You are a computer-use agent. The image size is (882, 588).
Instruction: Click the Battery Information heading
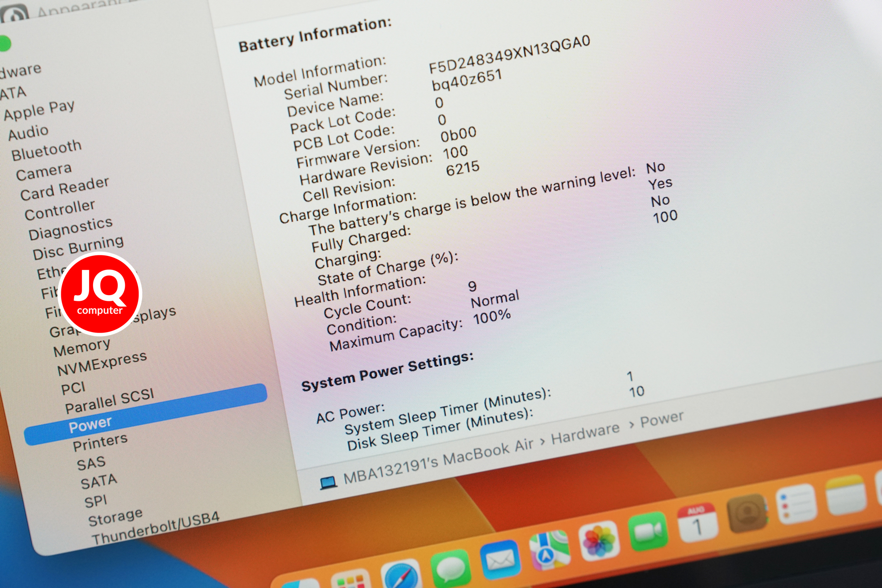pos(315,34)
